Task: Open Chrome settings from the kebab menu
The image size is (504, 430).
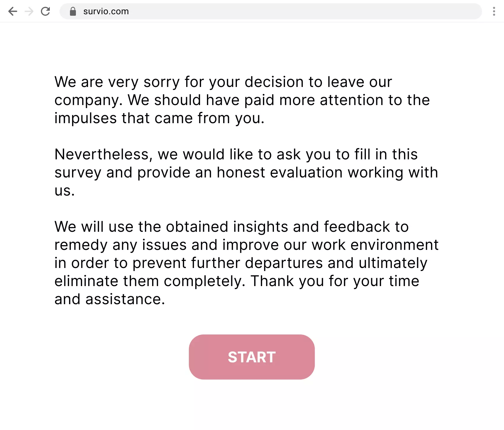Action: click(494, 12)
